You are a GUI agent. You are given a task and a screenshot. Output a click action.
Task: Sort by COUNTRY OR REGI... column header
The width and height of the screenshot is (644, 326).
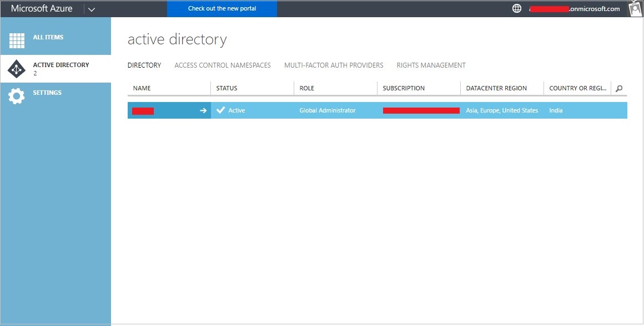[x=578, y=88]
